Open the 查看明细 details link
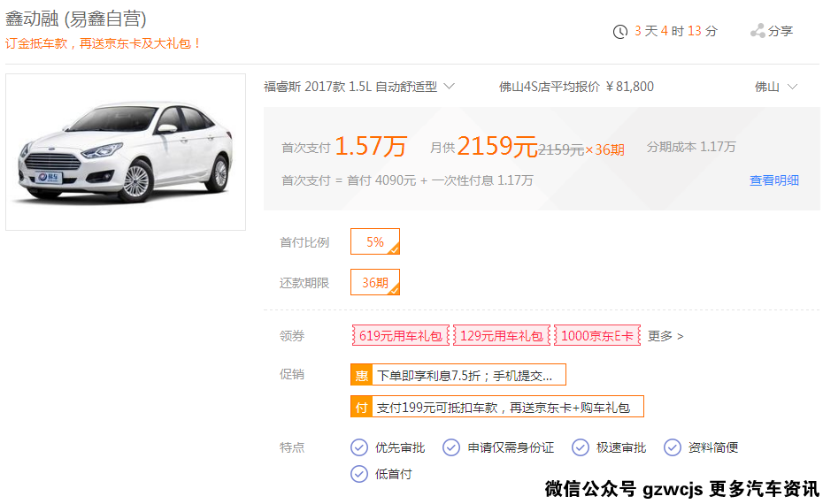 click(774, 180)
